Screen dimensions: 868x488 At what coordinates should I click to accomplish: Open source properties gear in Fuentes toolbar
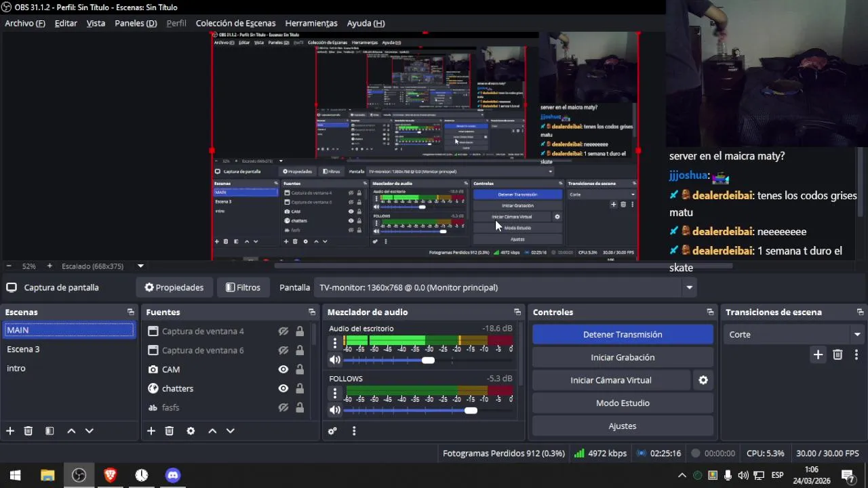point(191,431)
